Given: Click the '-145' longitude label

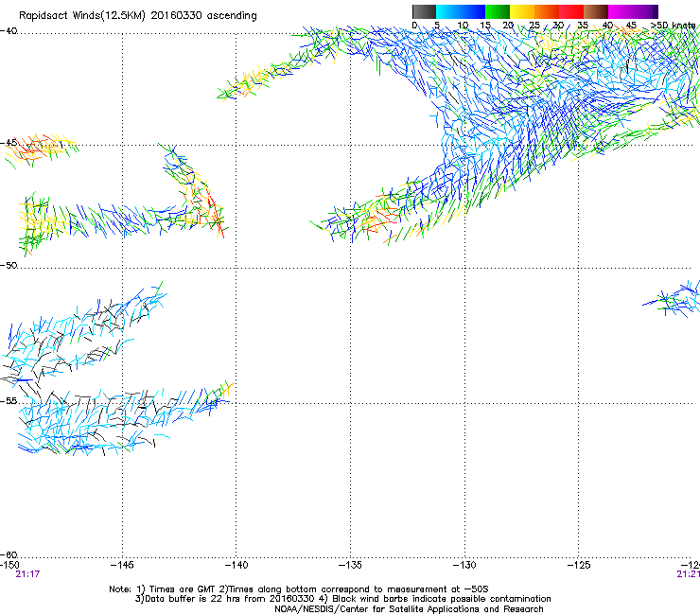Looking at the screenshot, I should click(122, 565).
